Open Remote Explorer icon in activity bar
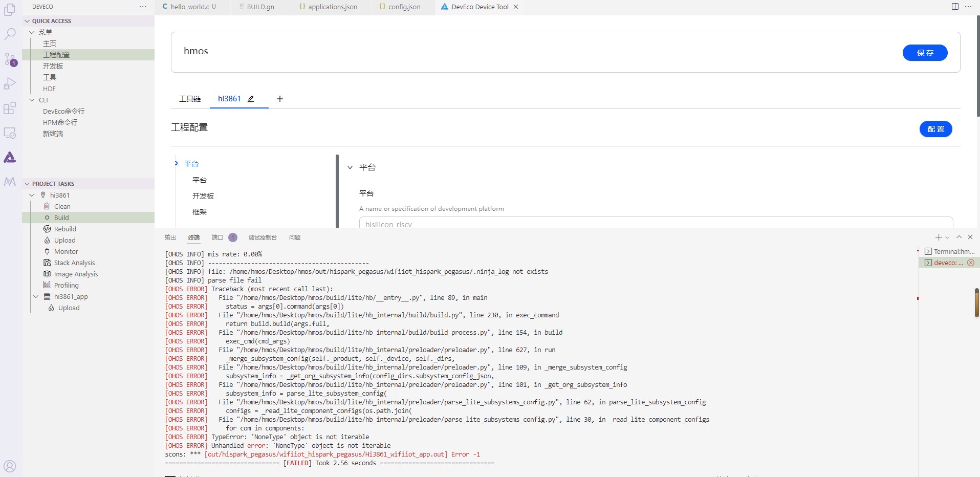The width and height of the screenshot is (980, 477). click(10, 133)
